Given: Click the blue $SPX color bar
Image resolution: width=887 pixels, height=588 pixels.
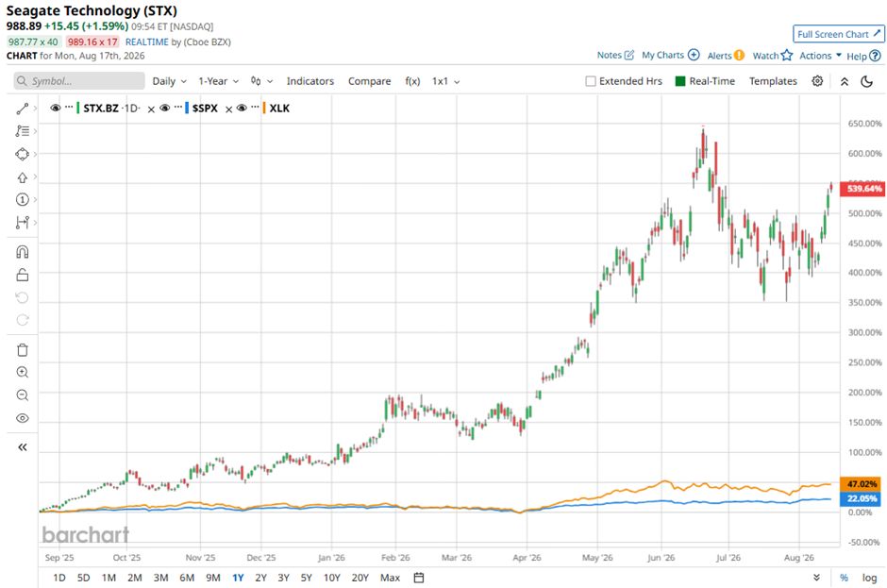Looking at the screenshot, I should point(187,108).
